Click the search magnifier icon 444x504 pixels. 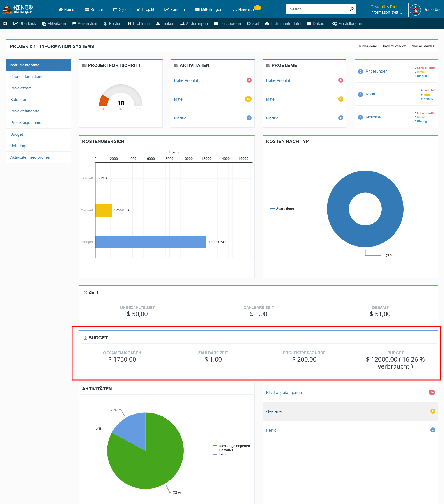click(352, 9)
